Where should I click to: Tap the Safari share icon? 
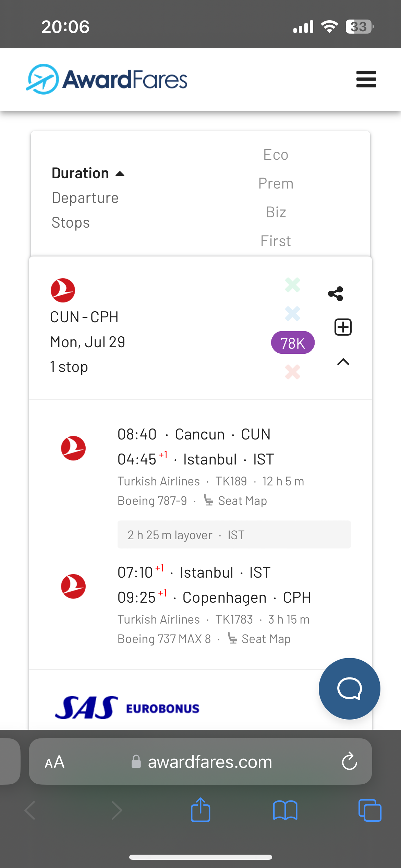tap(200, 810)
